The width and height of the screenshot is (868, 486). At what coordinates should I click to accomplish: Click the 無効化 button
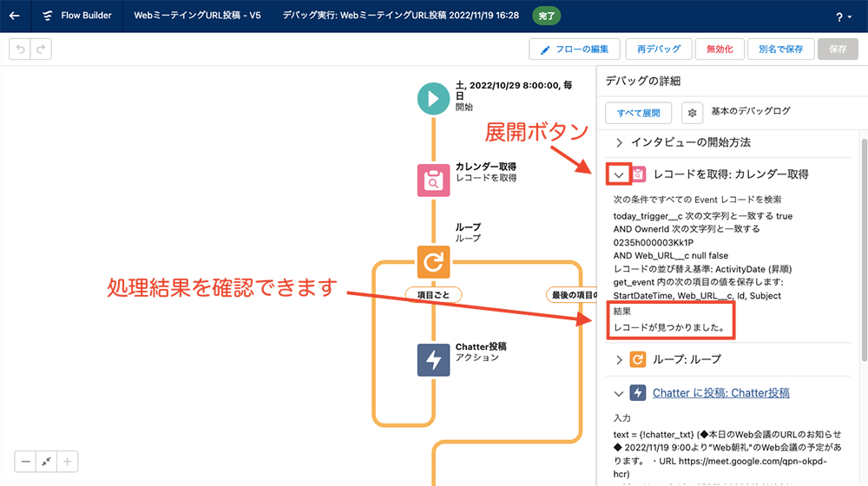719,49
